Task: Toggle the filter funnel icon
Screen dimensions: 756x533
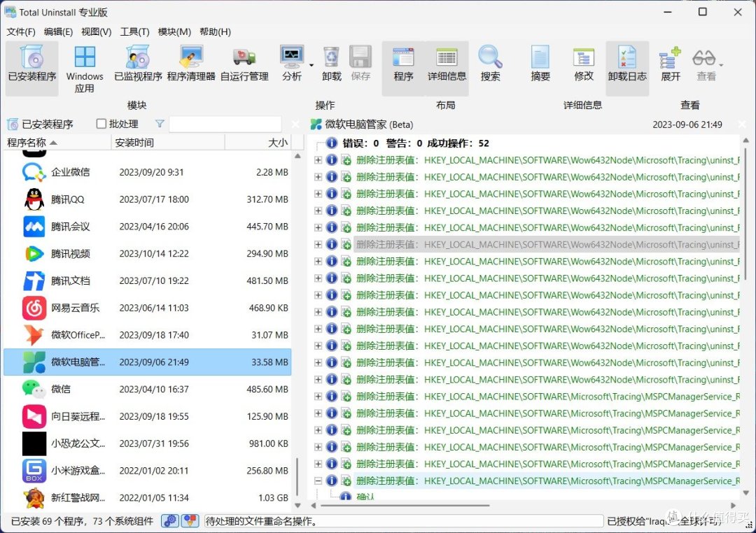Action: [160, 124]
